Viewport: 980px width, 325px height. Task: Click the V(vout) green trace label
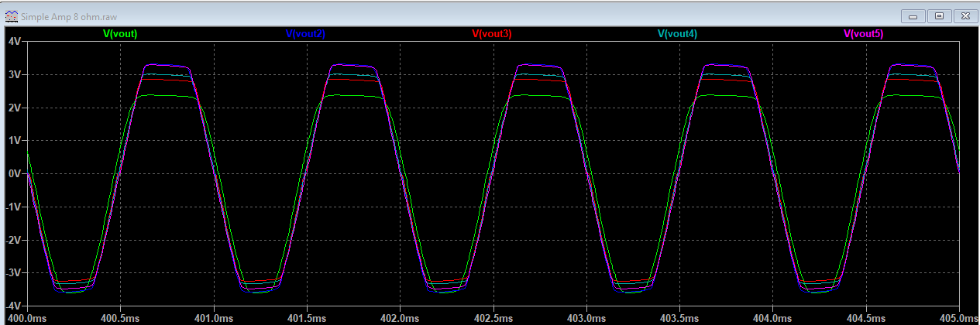click(120, 34)
